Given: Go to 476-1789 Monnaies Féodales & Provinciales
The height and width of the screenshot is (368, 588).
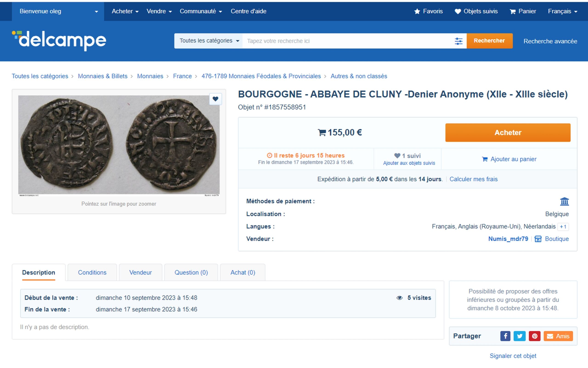Looking at the screenshot, I should coord(261,76).
